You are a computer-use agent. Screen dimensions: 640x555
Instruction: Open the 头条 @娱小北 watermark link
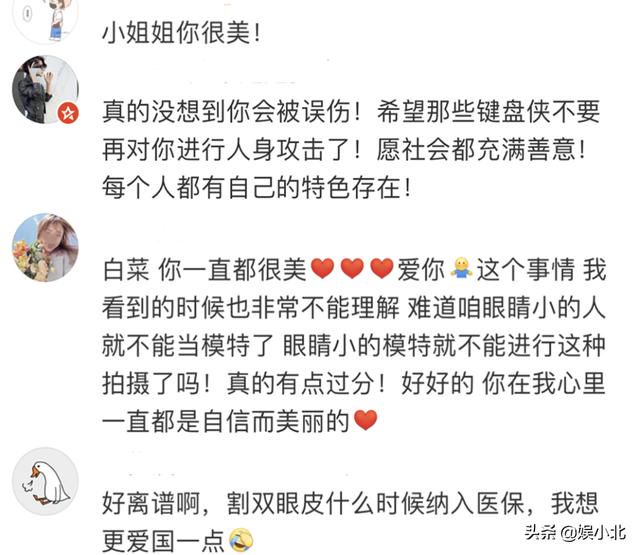pos(576,533)
